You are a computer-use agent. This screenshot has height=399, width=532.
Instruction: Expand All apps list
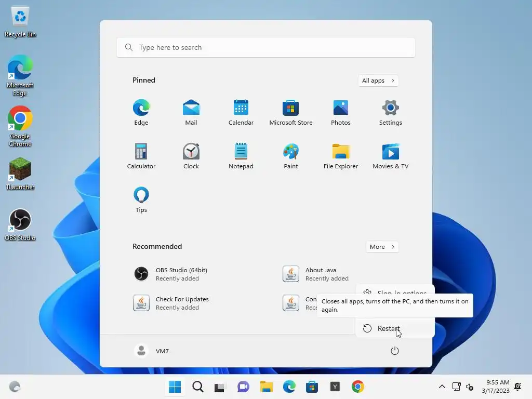click(x=378, y=81)
